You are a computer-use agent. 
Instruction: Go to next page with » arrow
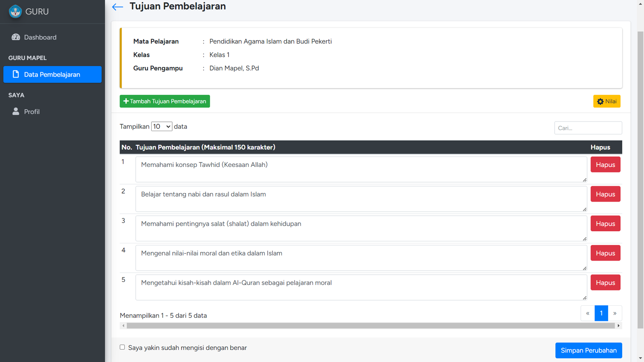615,313
